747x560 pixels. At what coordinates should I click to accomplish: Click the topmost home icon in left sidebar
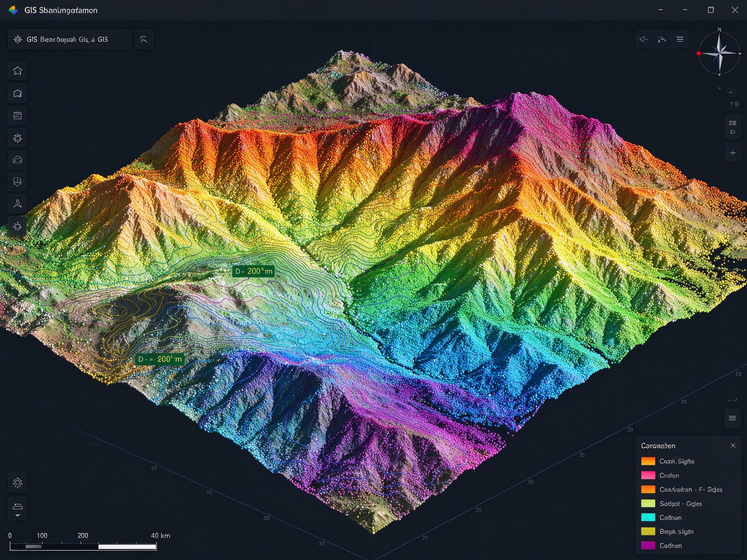point(18,70)
